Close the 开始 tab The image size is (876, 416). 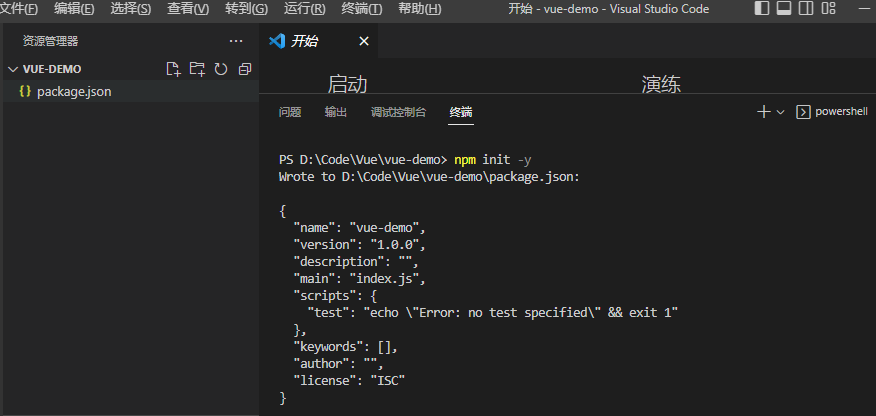[x=364, y=41]
